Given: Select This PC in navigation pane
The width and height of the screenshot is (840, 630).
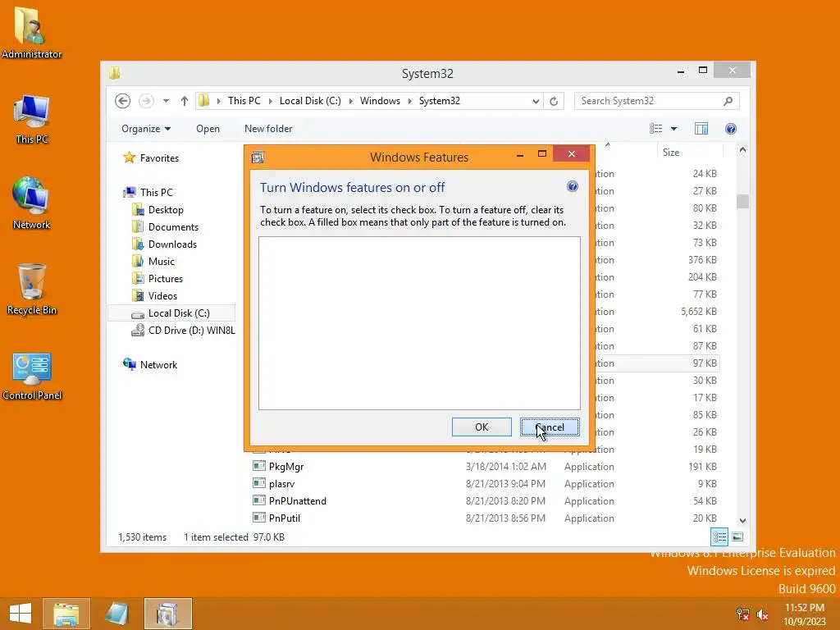Looking at the screenshot, I should [x=157, y=192].
